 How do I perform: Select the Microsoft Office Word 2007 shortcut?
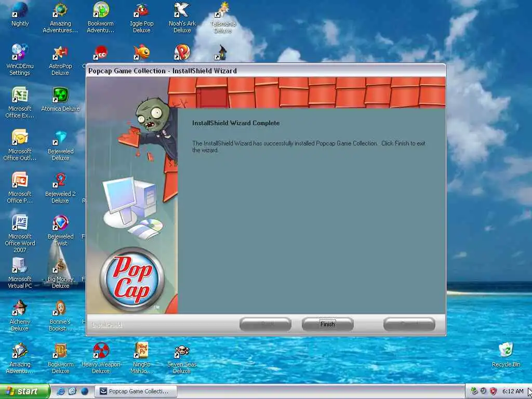click(20, 233)
